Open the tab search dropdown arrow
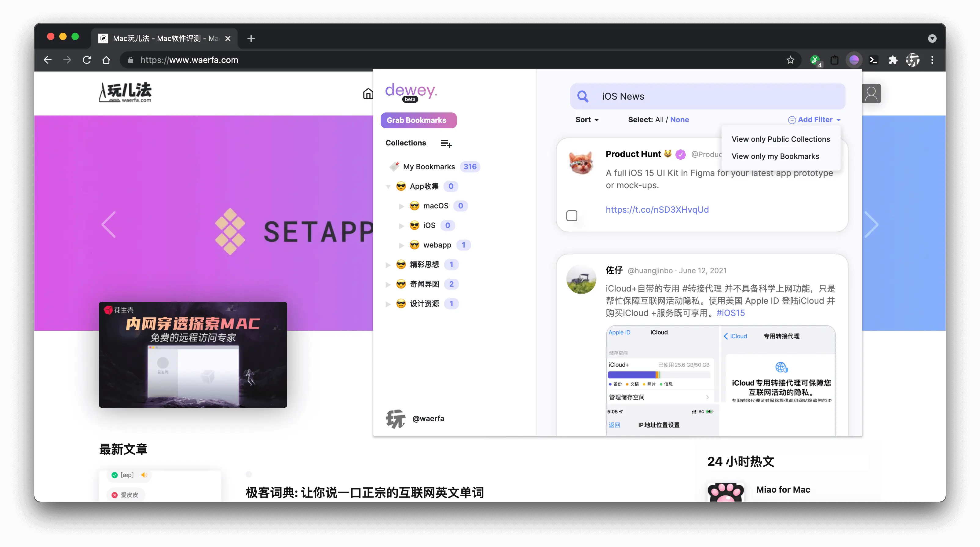Viewport: 980px width, 547px height. pos(932,39)
